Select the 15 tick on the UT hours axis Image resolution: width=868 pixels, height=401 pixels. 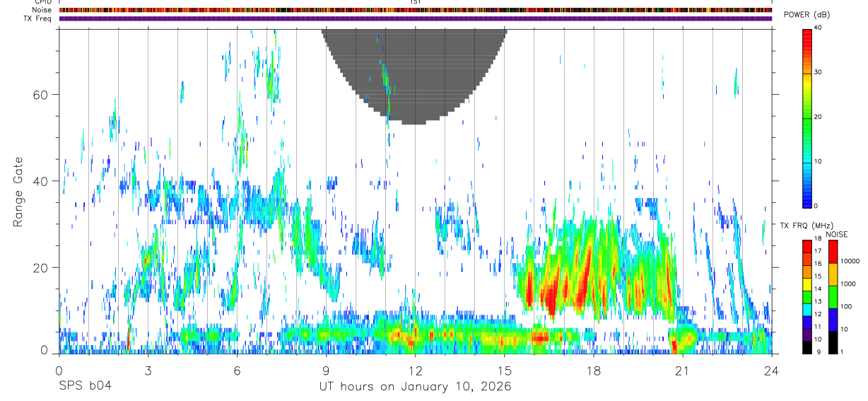[x=504, y=371]
